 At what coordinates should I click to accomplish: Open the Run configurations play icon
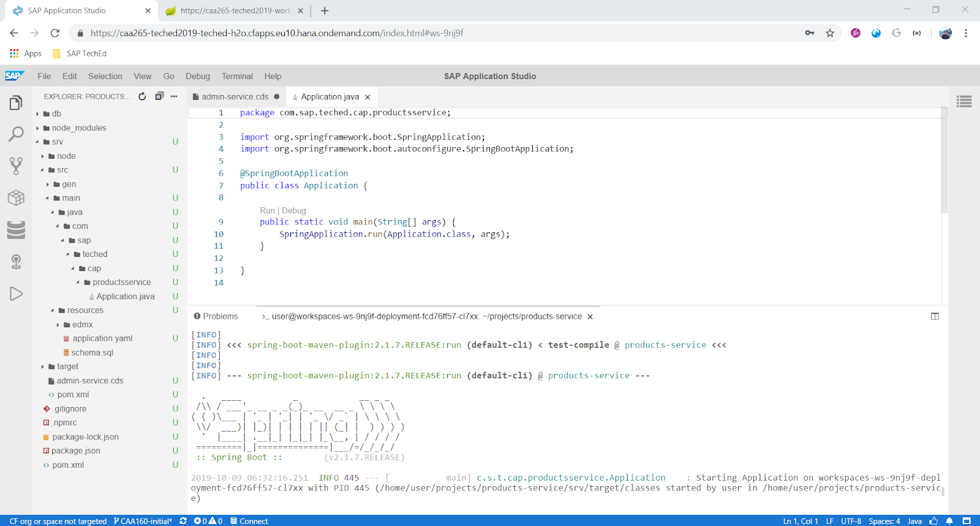[x=16, y=294]
